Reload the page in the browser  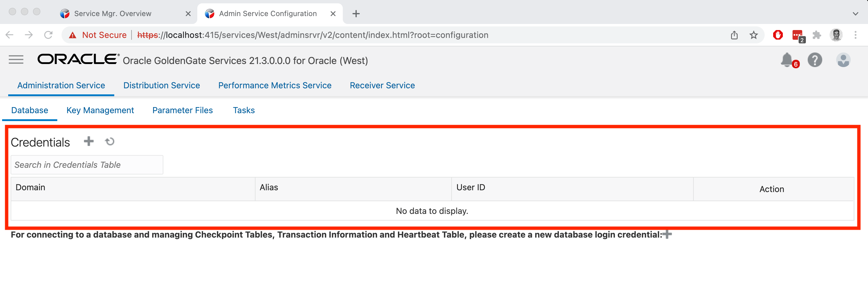point(48,35)
